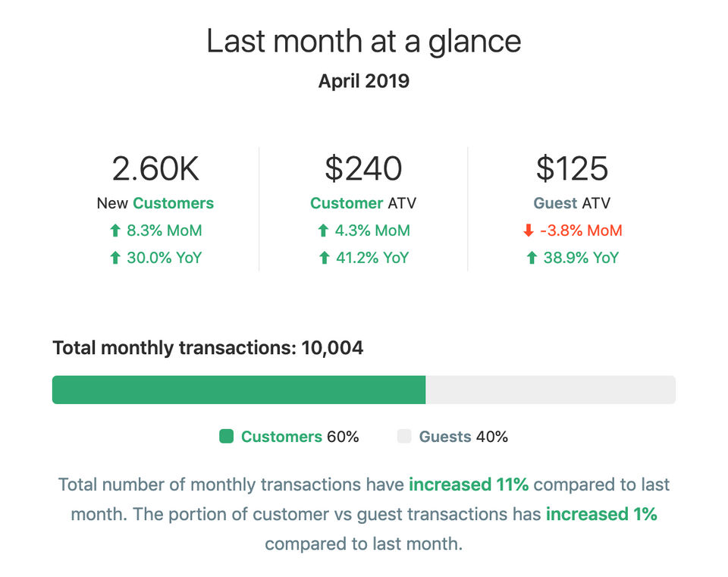
Task: Click the 2.60K new customers figure
Action: [155, 168]
